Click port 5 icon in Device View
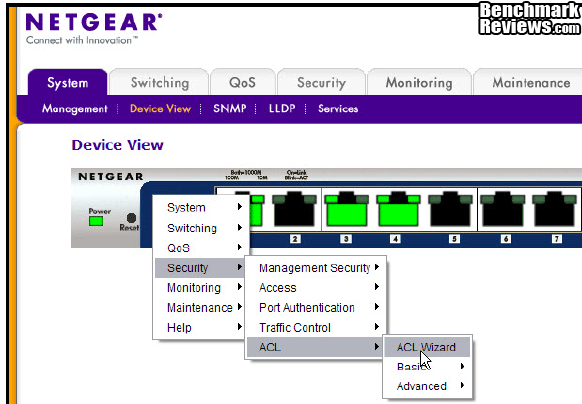Viewport: 582px width, 404px height. pyautogui.click(x=450, y=209)
